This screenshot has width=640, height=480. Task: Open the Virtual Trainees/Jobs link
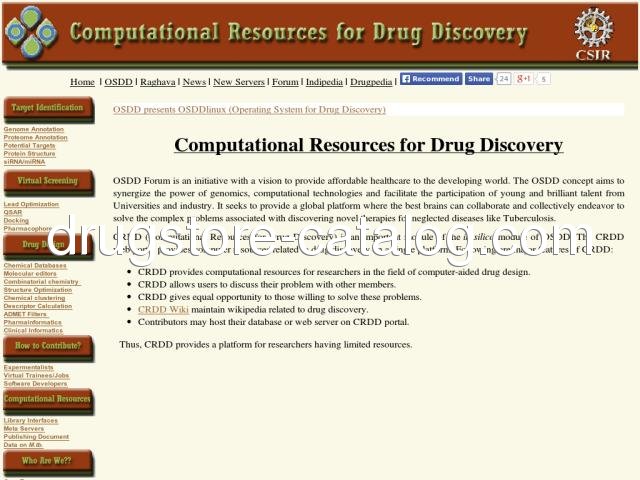pos(36,376)
